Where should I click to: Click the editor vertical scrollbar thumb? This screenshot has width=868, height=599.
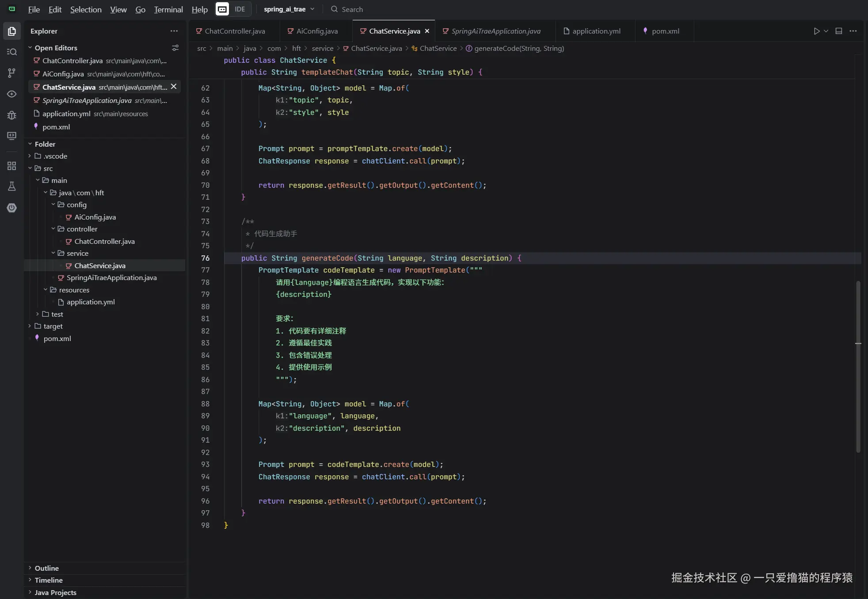point(858,367)
